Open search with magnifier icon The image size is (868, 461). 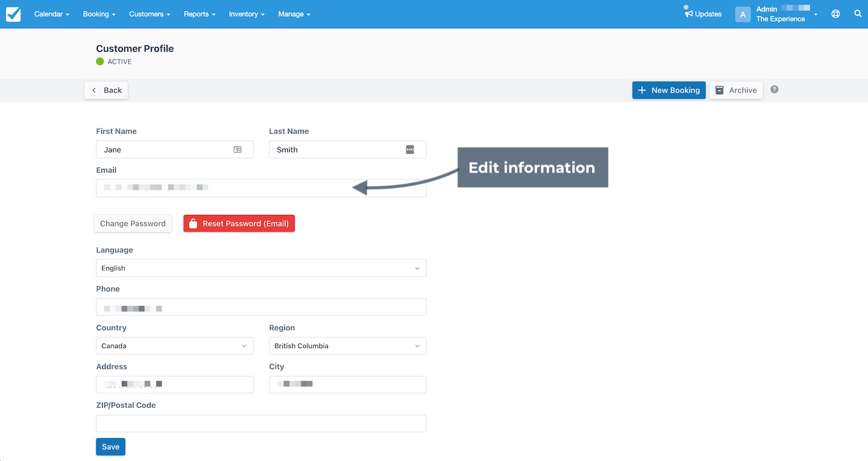[x=858, y=13]
